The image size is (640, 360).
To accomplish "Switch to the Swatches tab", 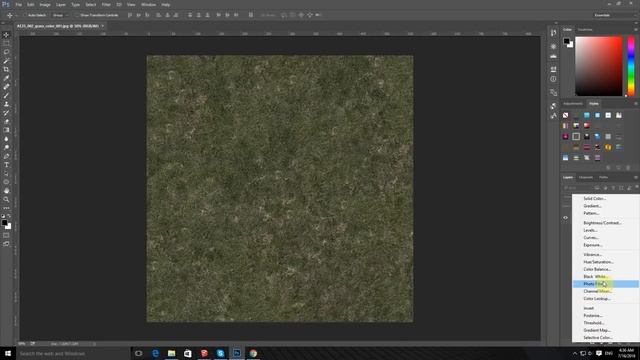I will click(584, 29).
